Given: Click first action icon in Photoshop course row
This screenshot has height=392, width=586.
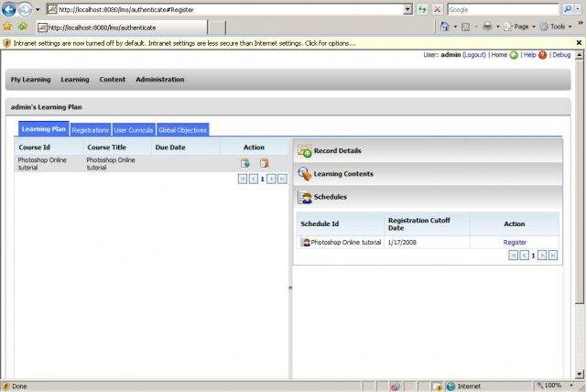Looking at the screenshot, I should 245,163.
